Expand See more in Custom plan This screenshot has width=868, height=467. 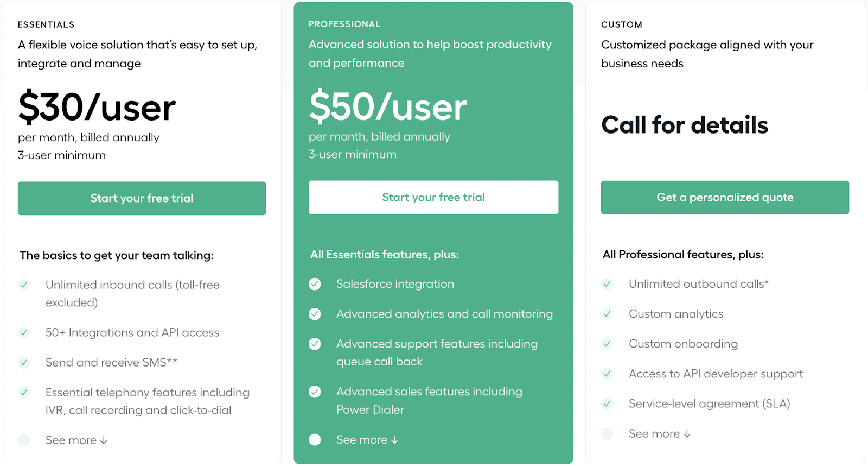660,434
